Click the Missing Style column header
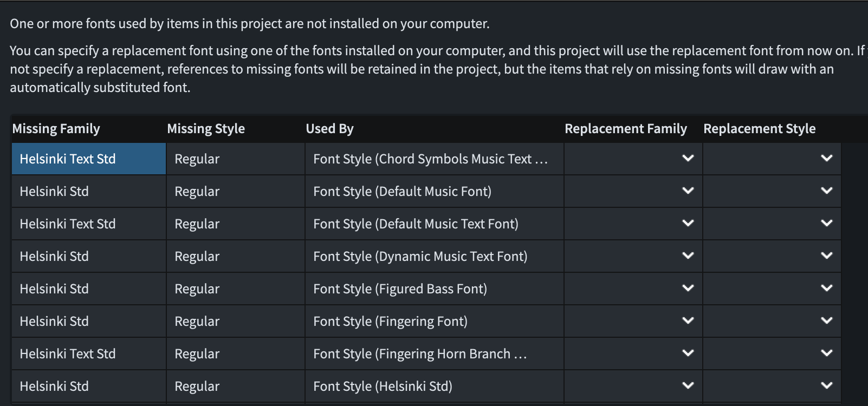868x406 pixels. coord(206,129)
